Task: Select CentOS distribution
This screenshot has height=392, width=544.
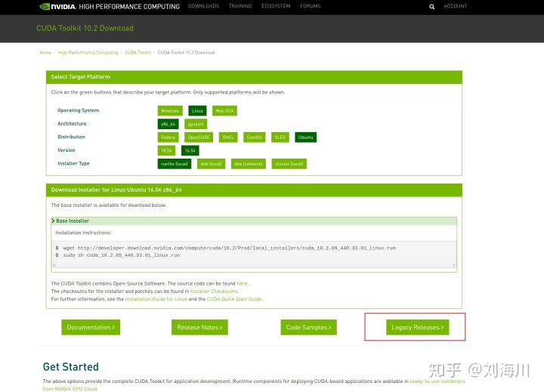Action: [255, 137]
